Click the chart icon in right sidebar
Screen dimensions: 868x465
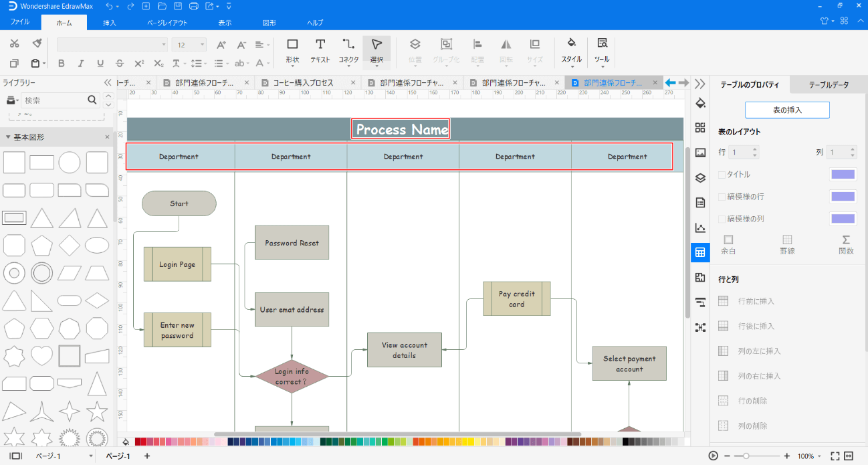[700, 227]
